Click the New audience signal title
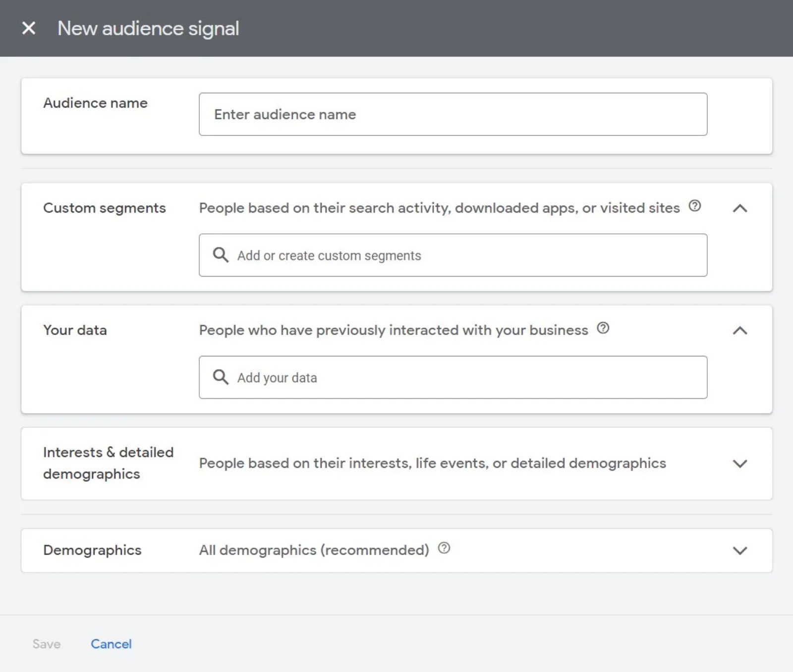Viewport: 793px width, 672px height. click(x=148, y=28)
